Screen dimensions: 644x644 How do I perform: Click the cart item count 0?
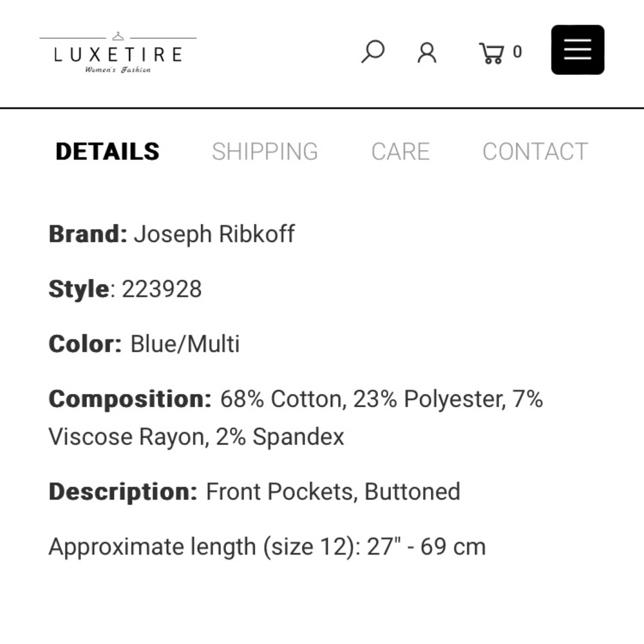pyautogui.click(x=517, y=52)
